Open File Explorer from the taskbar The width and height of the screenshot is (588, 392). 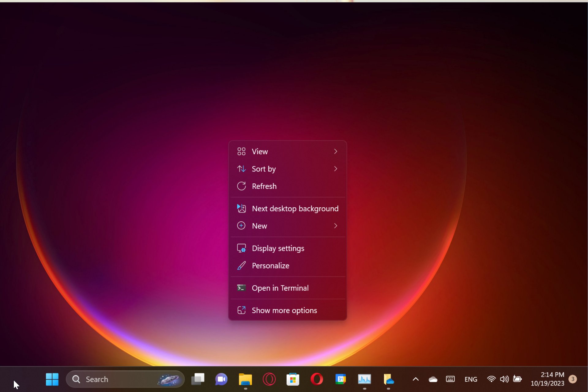[245, 379]
